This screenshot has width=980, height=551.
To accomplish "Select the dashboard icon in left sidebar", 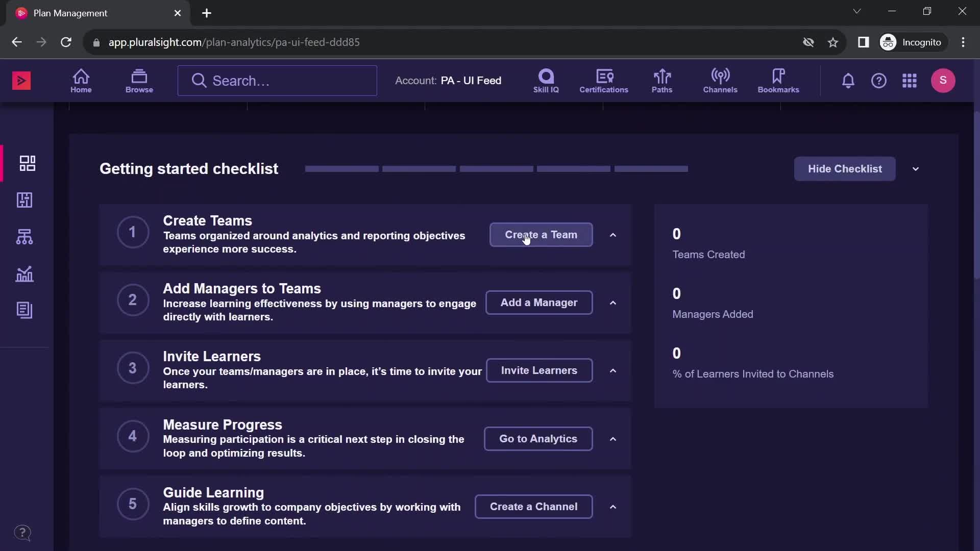I will click(x=27, y=163).
